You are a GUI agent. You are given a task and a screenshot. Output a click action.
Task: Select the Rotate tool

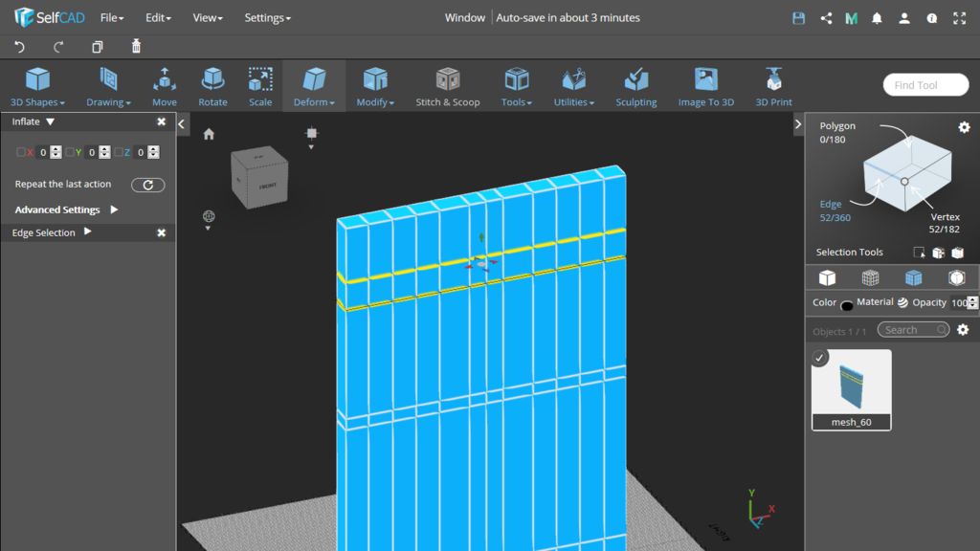(x=212, y=86)
